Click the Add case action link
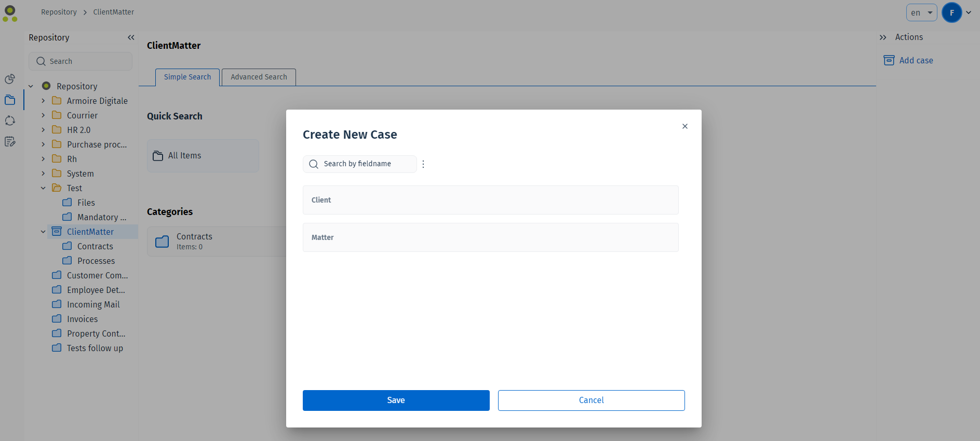Viewport: 980px width, 441px height. [x=916, y=60]
